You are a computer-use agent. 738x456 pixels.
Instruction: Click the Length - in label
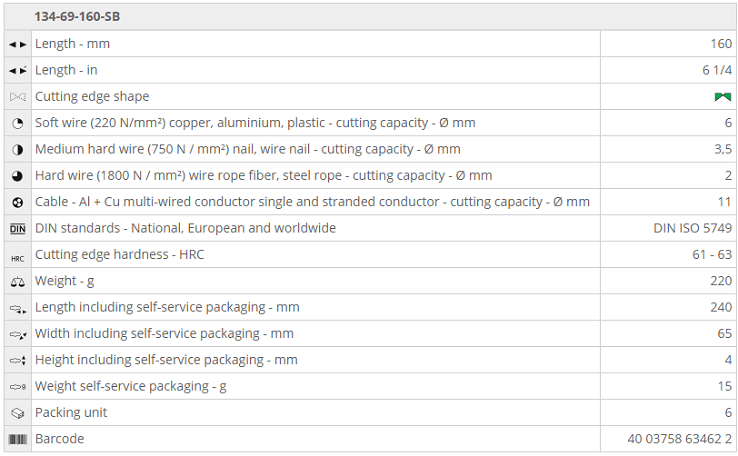[66, 70]
